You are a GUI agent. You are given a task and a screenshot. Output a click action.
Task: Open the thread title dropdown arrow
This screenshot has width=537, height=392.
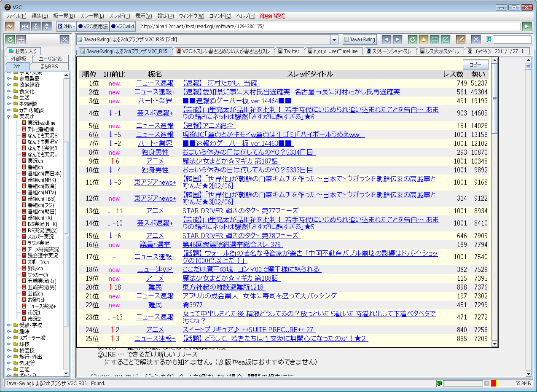point(334,40)
